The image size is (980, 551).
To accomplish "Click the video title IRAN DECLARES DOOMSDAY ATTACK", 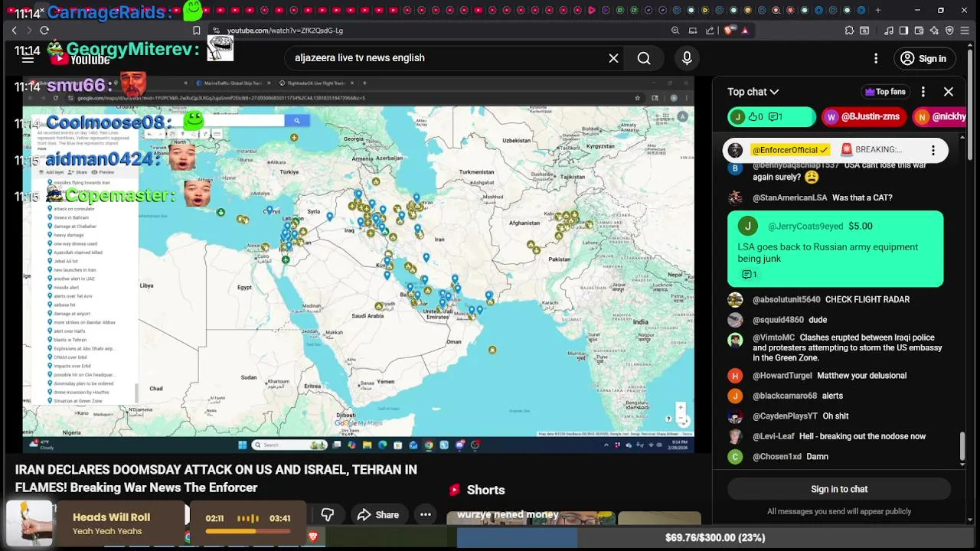I will pyautogui.click(x=216, y=478).
